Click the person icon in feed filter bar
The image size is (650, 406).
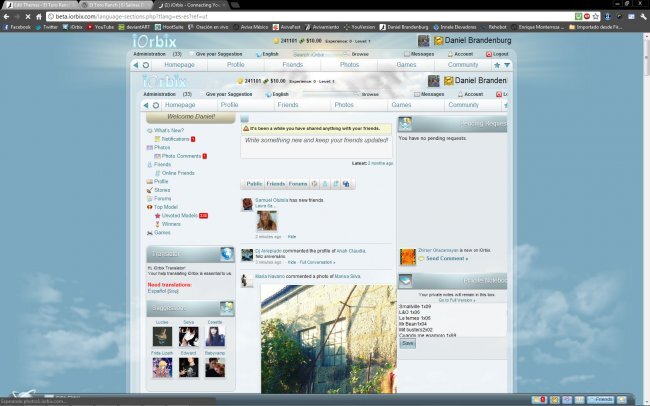pyautogui.click(x=325, y=184)
